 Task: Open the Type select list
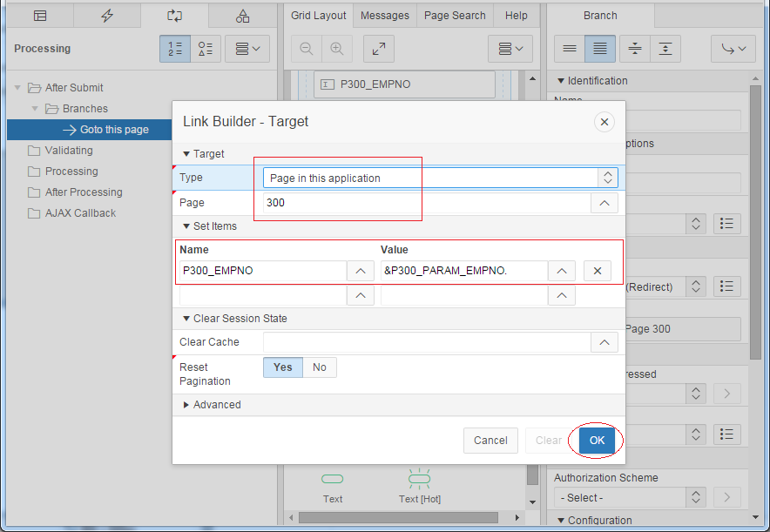pyautogui.click(x=440, y=178)
